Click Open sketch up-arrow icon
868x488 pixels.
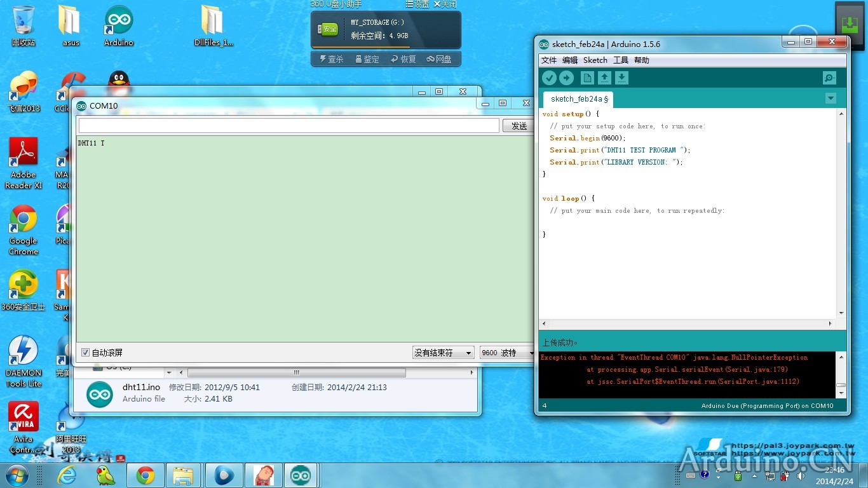[x=605, y=78]
